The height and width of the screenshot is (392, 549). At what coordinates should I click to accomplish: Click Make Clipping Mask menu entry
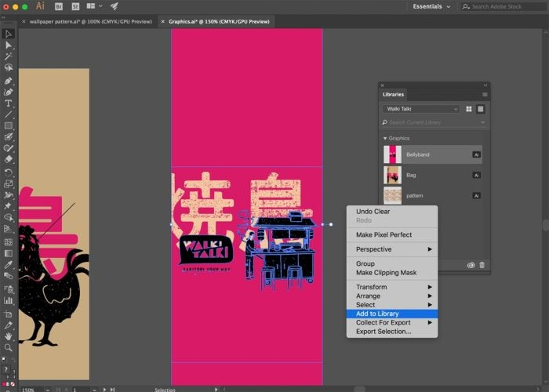(386, 272)
